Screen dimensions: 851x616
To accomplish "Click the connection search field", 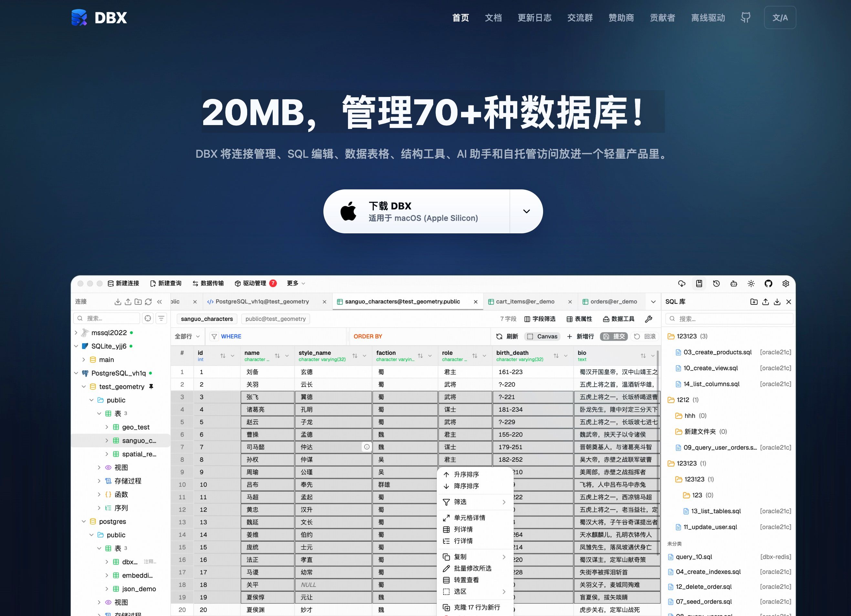I will [107, 318].
